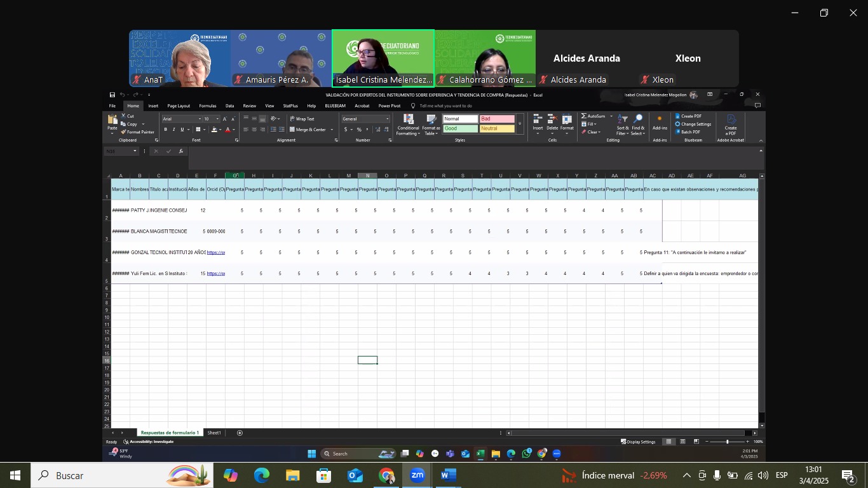Click Create a PDF Adobe Acrobat icon
This screenshot has height=488, width=868.
tap(731, 119)
